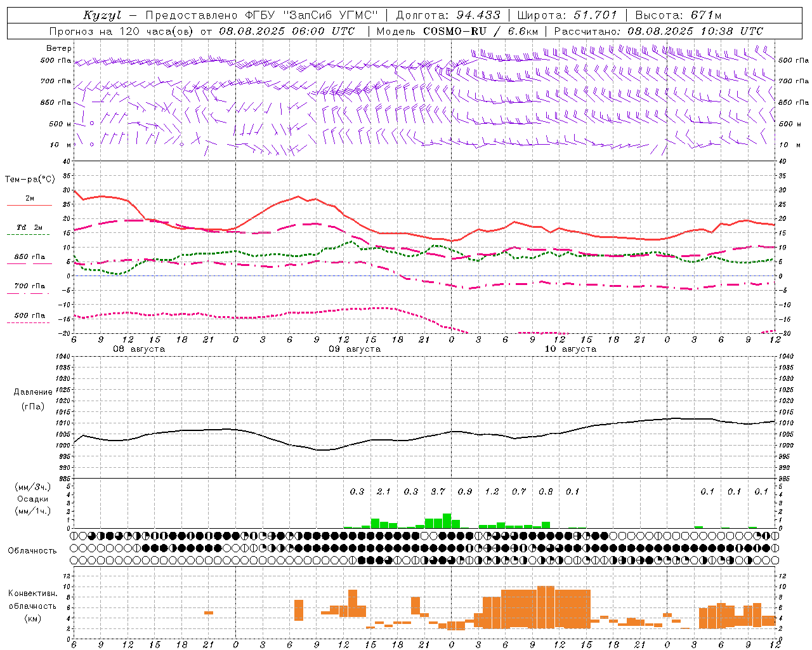Click the "Td 2м" dew point legend label
Screen dimensions: 812x650
point(29,227)
